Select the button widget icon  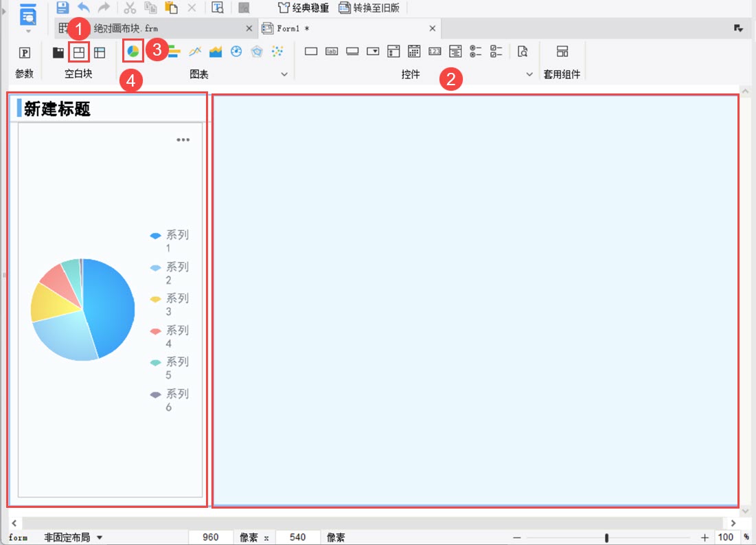(x=352, y=51)
